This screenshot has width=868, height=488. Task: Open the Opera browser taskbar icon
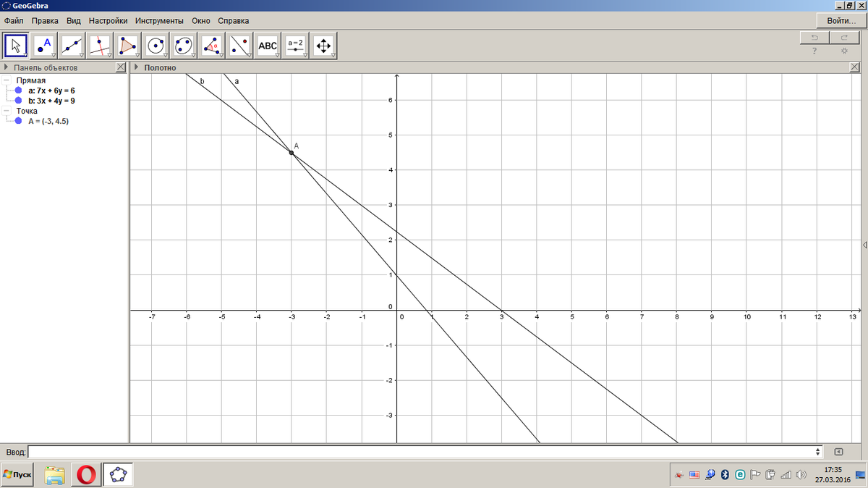pos(85,475)
